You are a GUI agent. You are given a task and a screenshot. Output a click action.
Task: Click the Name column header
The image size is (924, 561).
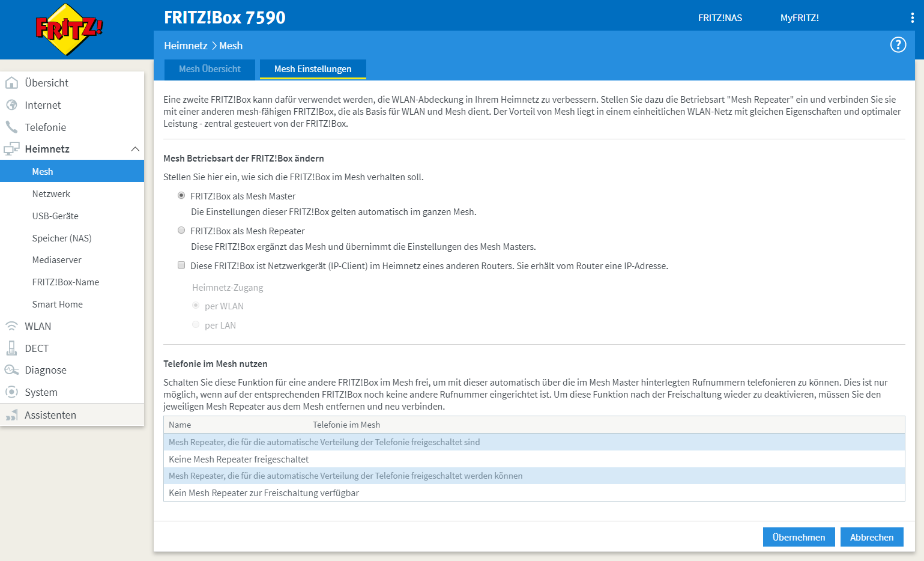coord(180,425)
